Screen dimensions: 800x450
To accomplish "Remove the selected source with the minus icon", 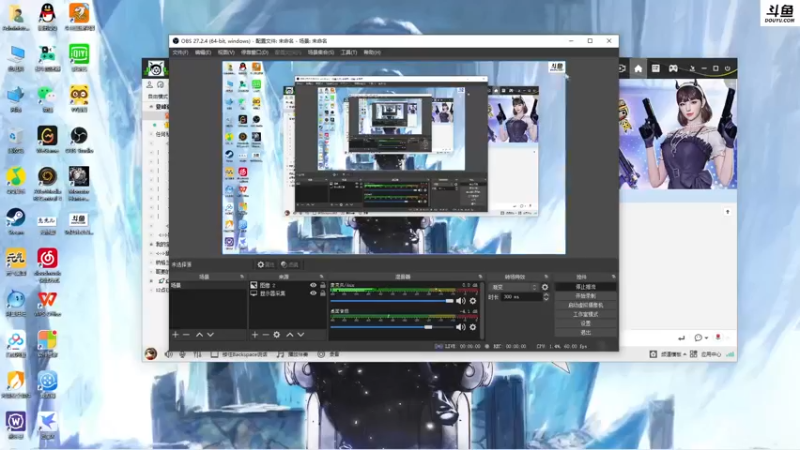I will click(265, 335).
